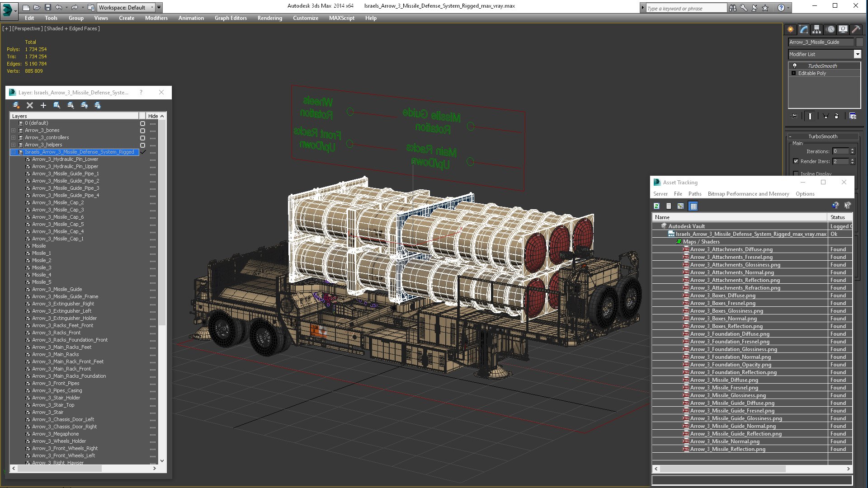Click Create New Layer icon in Layer dialog
Image resolution: width=868 pixels, height=488 pixels.
click(16, 105)
